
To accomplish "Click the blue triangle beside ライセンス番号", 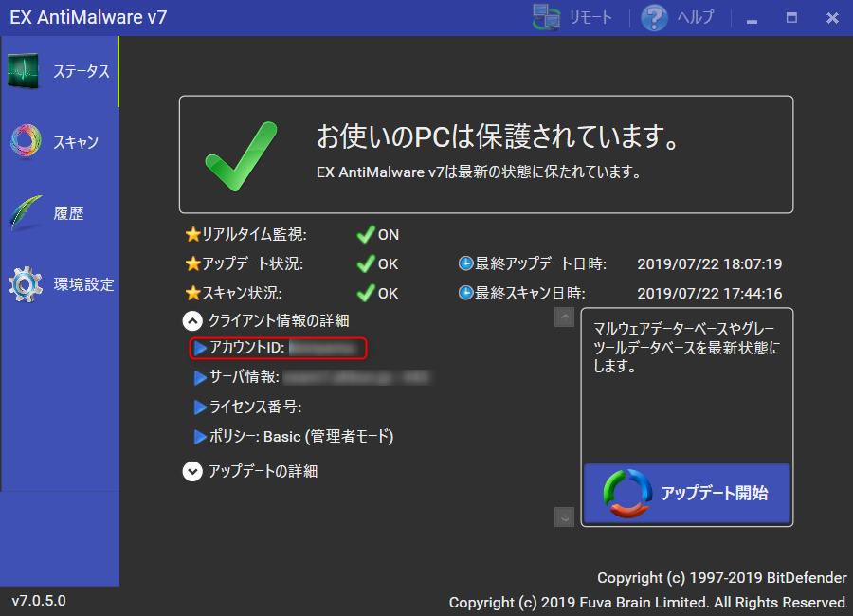I will click(x=200, y=408).
